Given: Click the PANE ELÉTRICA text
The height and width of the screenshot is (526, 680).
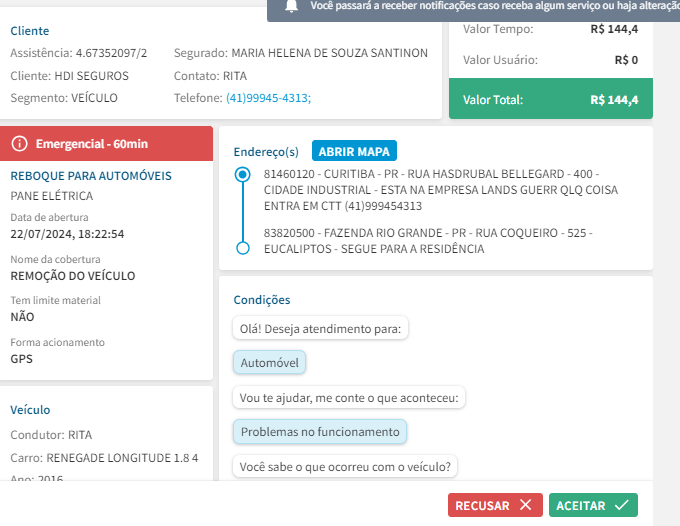Looking at the screenshot, I should 52,196.
